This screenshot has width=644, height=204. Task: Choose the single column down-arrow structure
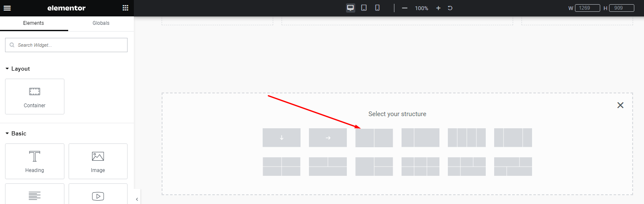tap(282, 138)
